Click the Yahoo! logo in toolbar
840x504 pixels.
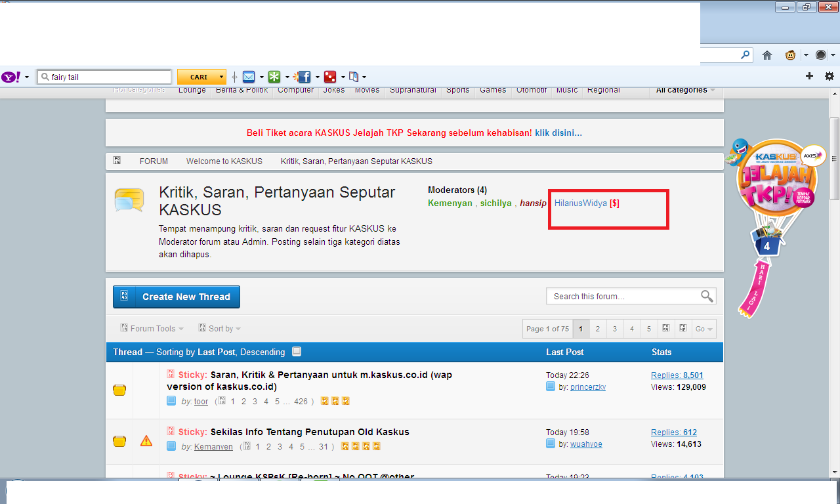tap(10, 77)
